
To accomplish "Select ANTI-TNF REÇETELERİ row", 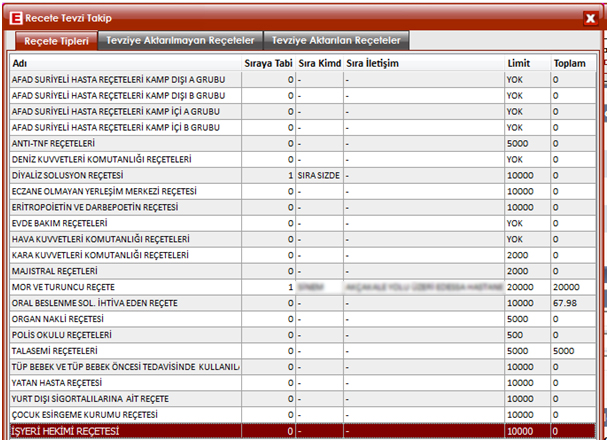I will tap(303, 143).
